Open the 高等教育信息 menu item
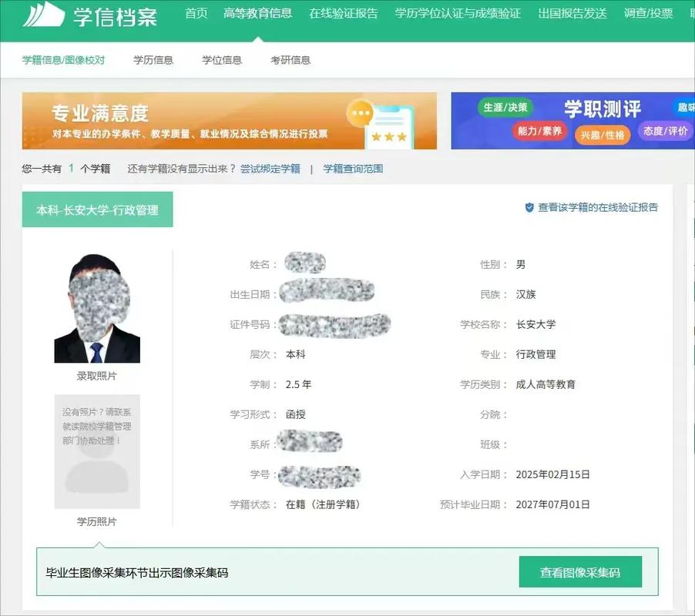This screenshot has height=616, width=695. click(x=257, y=14)
